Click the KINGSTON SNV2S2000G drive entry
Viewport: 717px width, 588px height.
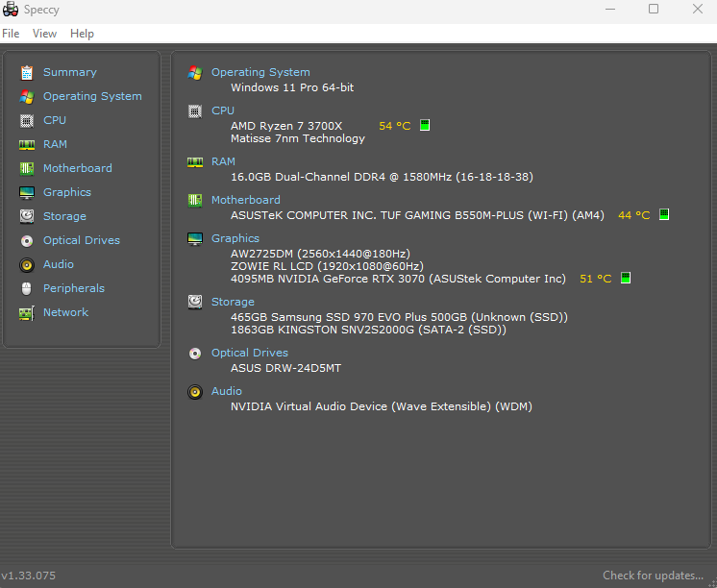368,331
